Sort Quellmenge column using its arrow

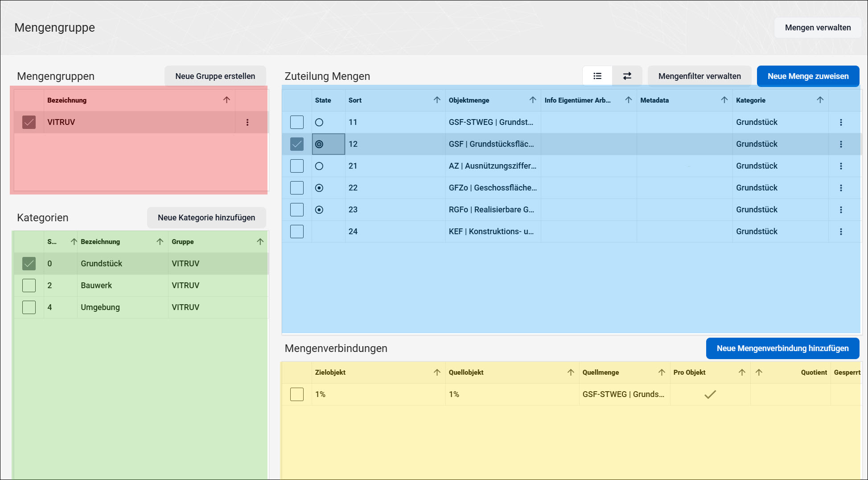pos(662,372)
